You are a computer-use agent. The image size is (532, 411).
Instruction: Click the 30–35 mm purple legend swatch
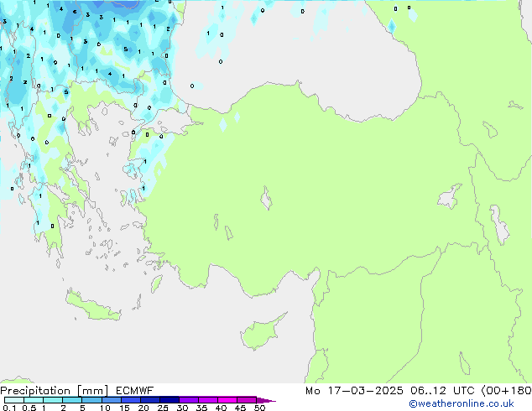188,400
